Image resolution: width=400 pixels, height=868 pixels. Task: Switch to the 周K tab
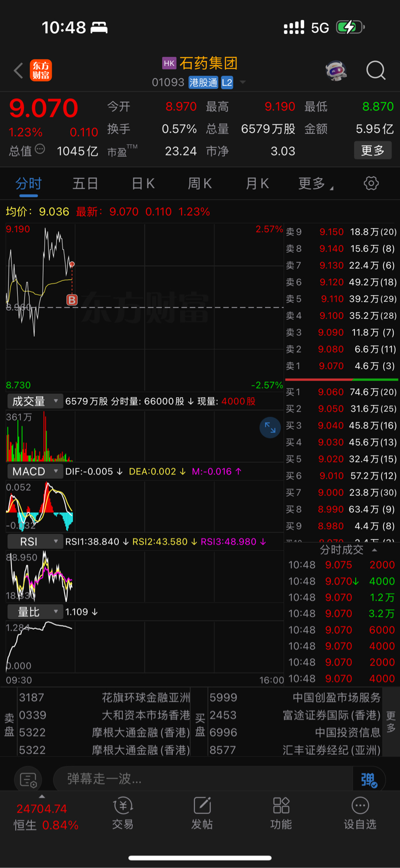[199, 184]
